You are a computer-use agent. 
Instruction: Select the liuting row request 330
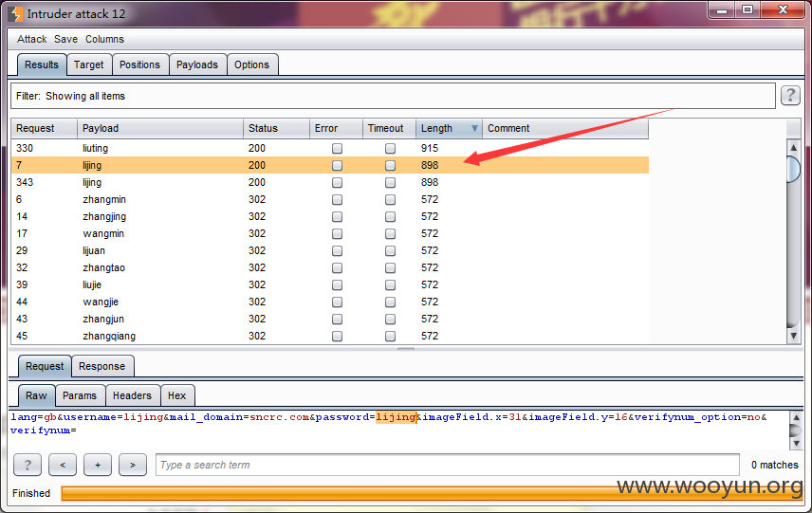click(x=330, y=148)
